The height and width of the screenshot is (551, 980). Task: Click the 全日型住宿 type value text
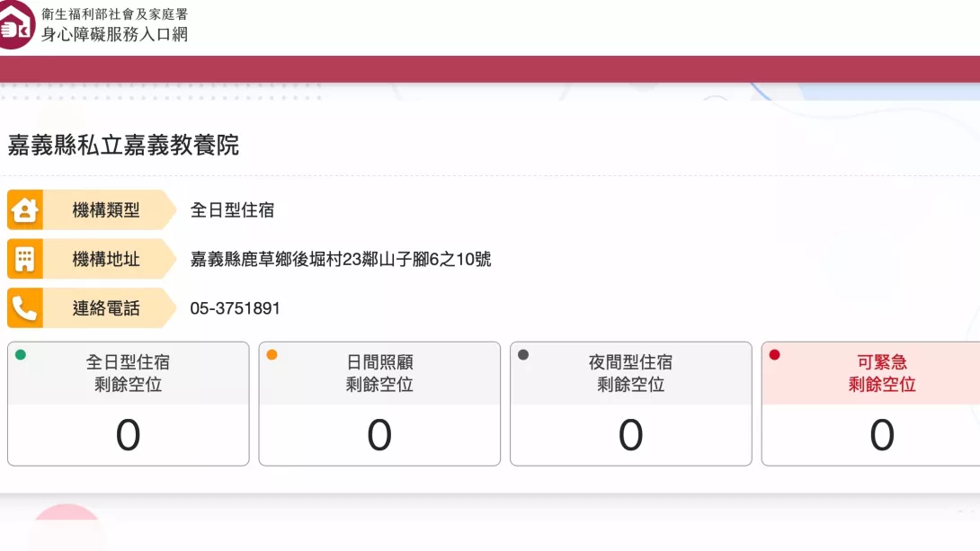(232, 210)
